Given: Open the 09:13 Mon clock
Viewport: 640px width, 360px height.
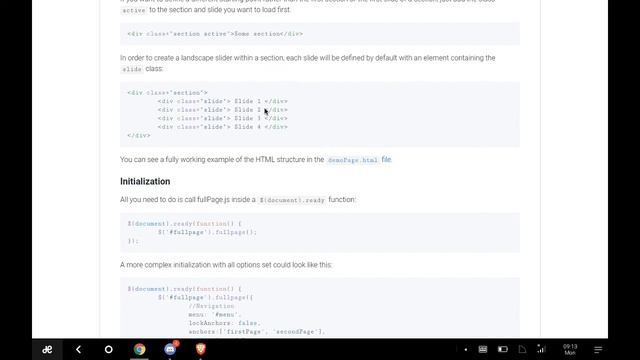Looking at the screenshot, I should [x=570, y=349].
